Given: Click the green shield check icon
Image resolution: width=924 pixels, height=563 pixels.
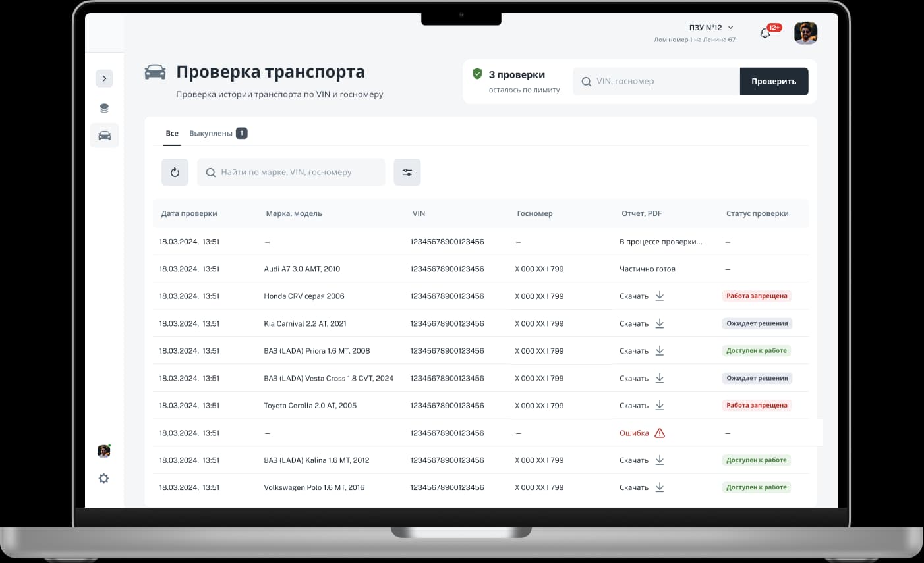Looking at the screenshot, I should (x=477, y=74).
